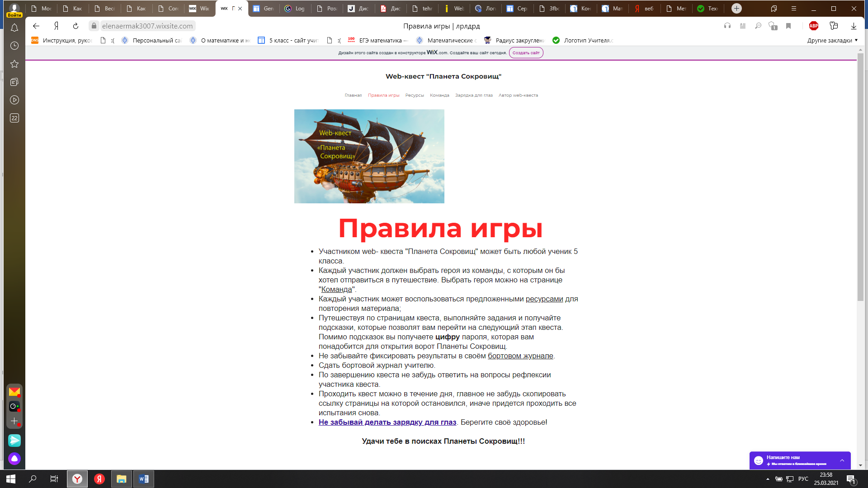
Task: Open favorites star icon in sidebar
Action: pyautogui.click(x=14, y=64)
